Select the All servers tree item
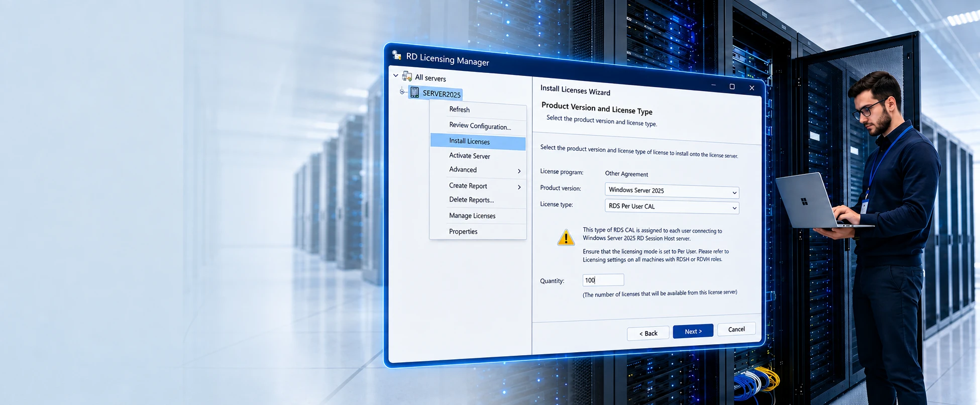The image size is (980, 405). tap(430, 78)
